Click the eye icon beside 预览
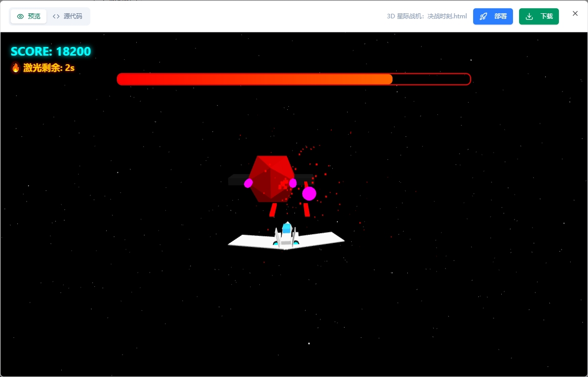Image resolution: width=588 pixels, height=377 pixels. [x=20, y=16]
